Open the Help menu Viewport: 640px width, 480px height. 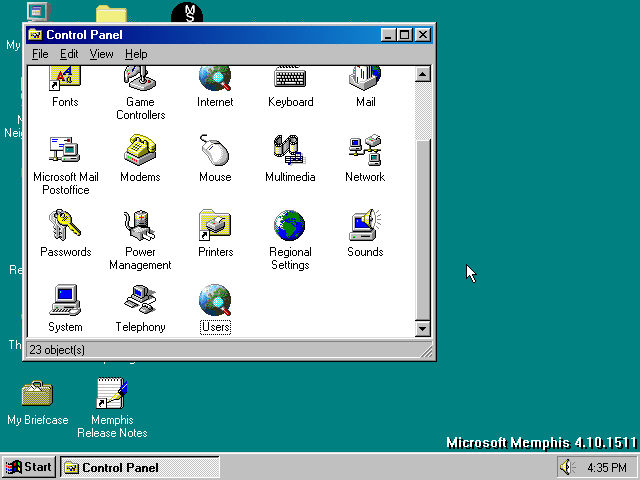136,54
